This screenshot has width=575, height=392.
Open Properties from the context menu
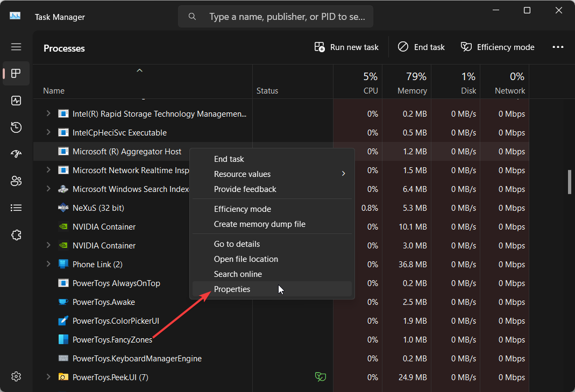click(x=272, y=289)
